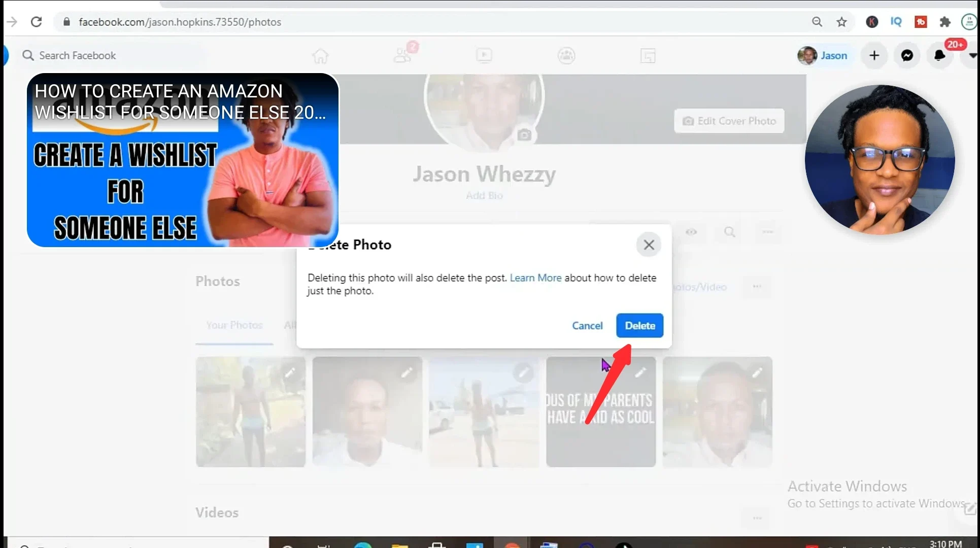Open the Videos section more options dots
The width and height of the screenshot is (980, 548).
pos(757,518)
